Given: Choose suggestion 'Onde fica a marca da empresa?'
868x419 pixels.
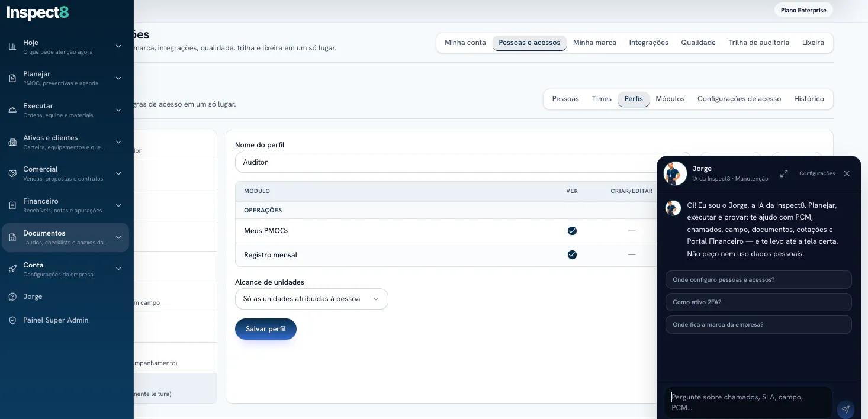Looking at the screenshot, I should point(758,324).
